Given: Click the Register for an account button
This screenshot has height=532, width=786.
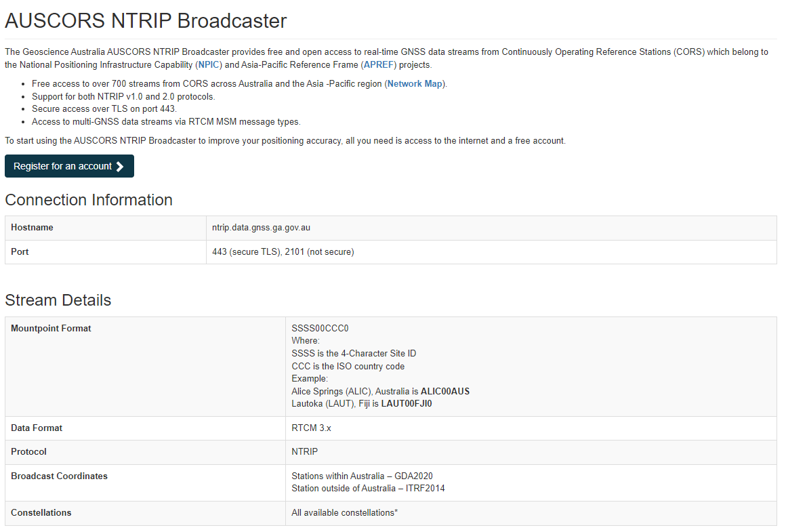Looking at the screenshot, I should tap(69, 166).
